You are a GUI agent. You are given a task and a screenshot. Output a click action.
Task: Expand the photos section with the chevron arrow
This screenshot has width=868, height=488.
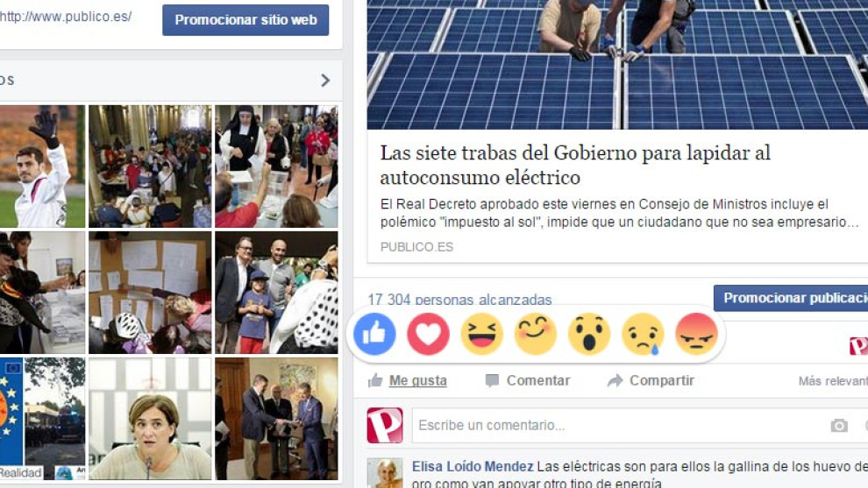coord(325,81)
